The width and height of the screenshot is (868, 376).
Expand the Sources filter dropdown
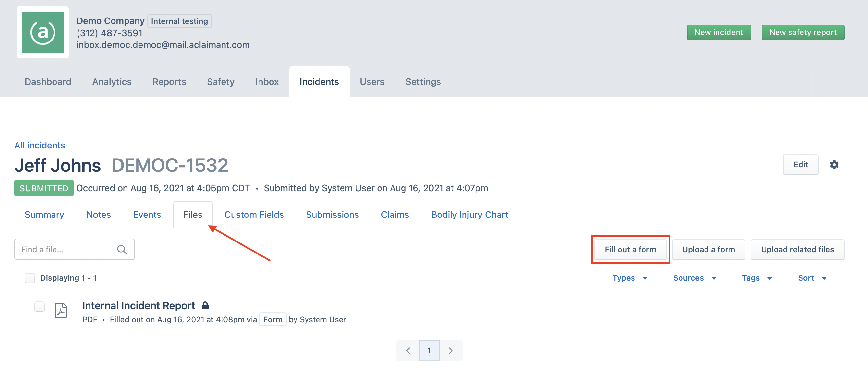tap(694, 278)
